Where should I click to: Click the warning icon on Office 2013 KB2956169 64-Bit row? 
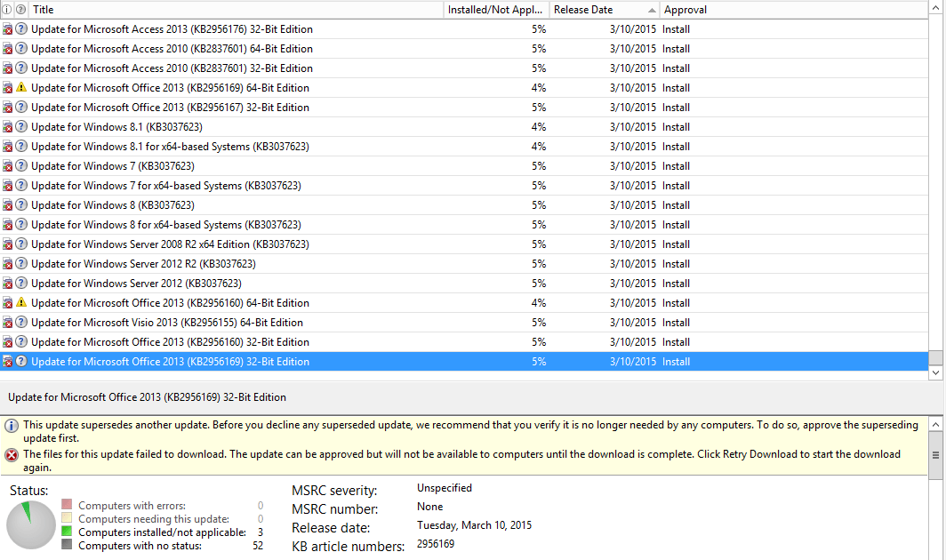21,87
